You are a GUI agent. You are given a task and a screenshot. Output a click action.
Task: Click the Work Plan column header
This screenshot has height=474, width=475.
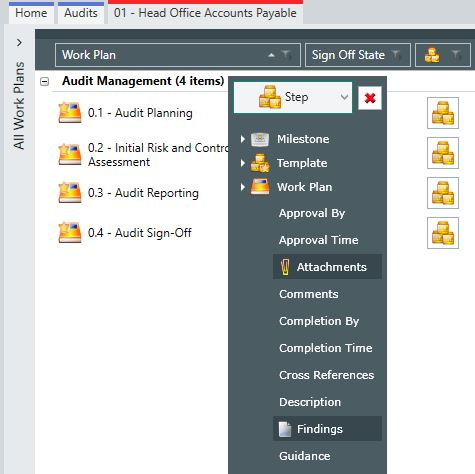coord(178,55)
